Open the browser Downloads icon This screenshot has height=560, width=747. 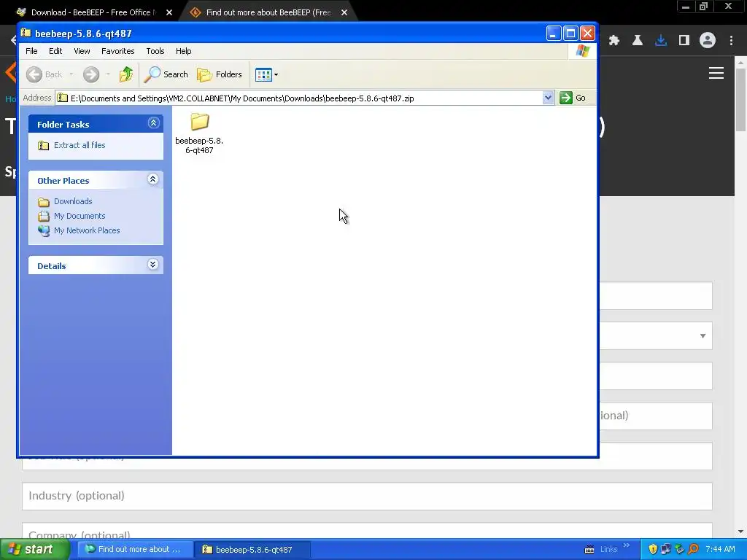[661, 41]
